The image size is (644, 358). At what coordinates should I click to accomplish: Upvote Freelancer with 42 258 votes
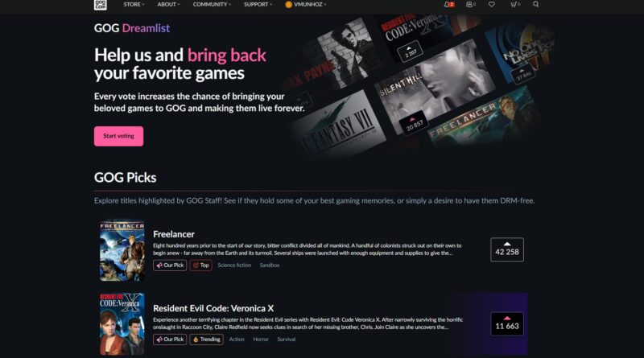pos(507,249)
